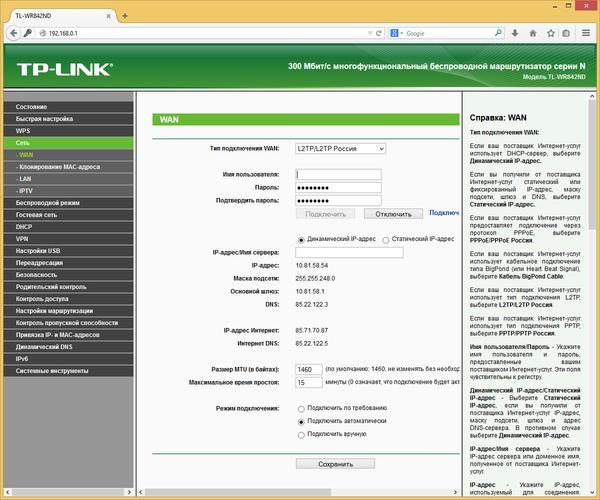
Task: Click the key icon beside address bar
Action: click(x=28, y=33)
